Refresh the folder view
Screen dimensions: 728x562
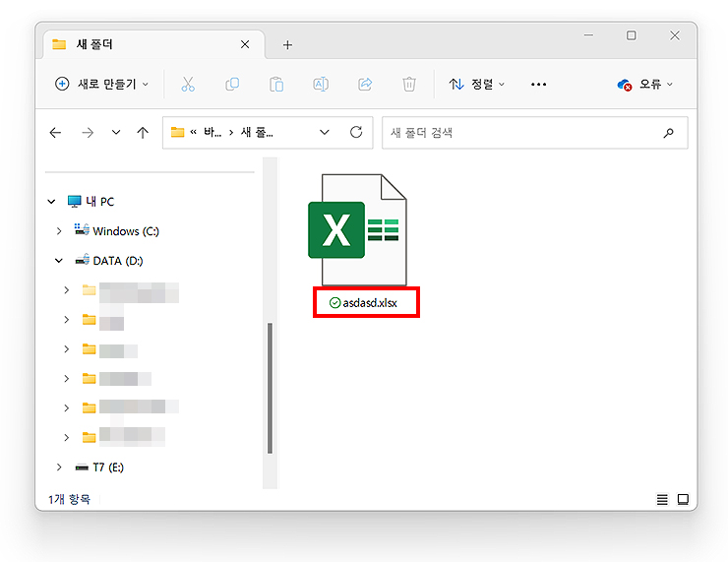pyautogui.click(x=356, y=132)
